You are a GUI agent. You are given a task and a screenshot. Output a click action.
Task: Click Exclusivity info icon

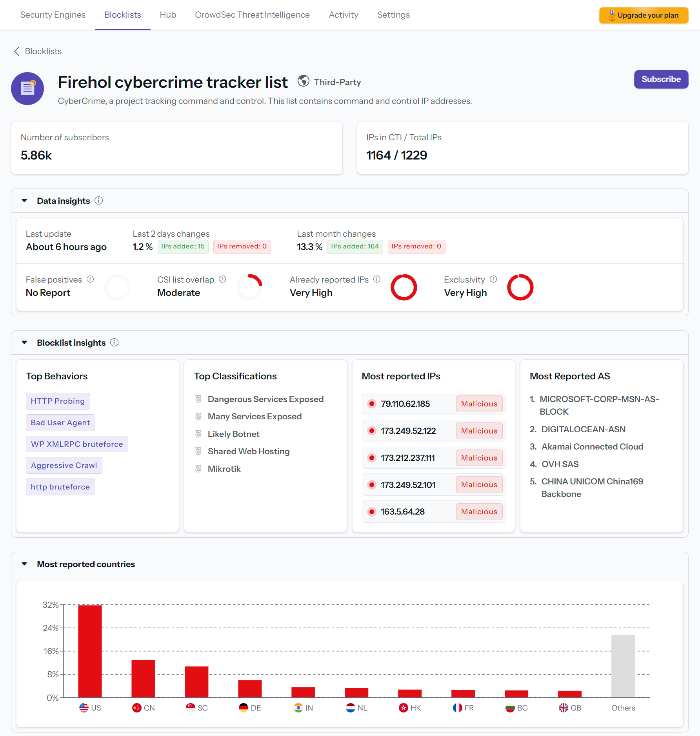[493, 279]
